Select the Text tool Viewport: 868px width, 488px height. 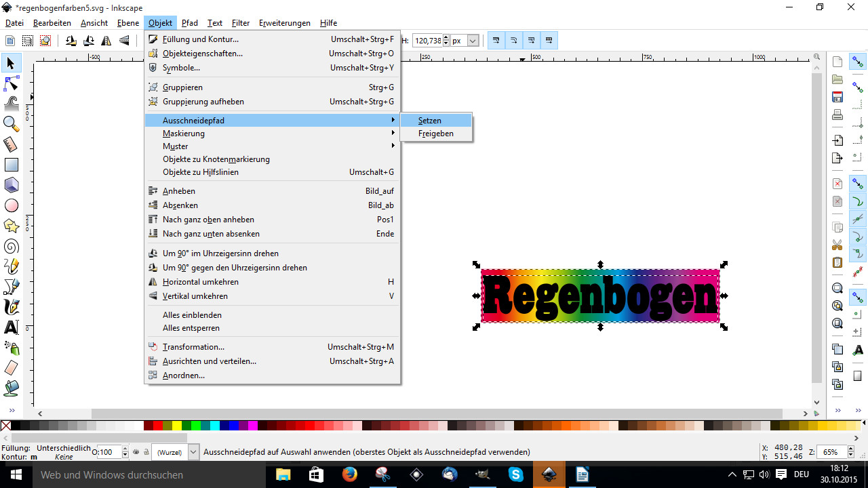(12, 327)
